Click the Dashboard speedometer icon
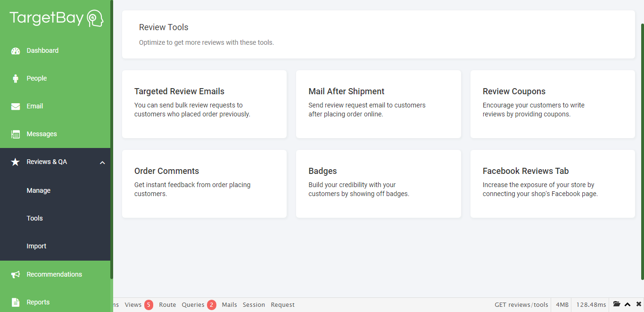 (x=16, y=50)
